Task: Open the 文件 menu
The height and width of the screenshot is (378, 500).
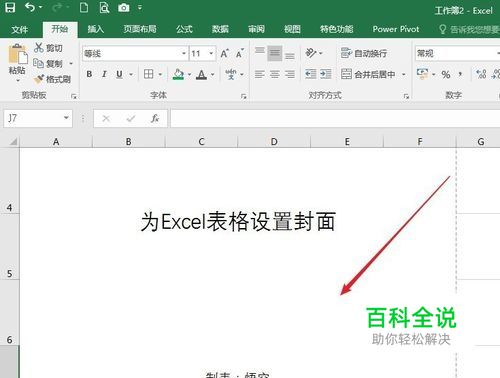Action: pos(19,30)
